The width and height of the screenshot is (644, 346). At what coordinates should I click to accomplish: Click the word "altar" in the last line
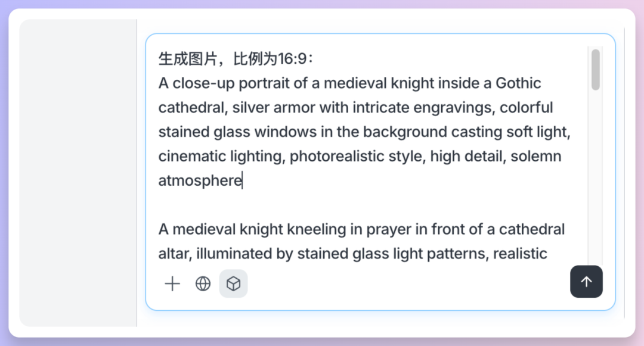pos(172,254)
